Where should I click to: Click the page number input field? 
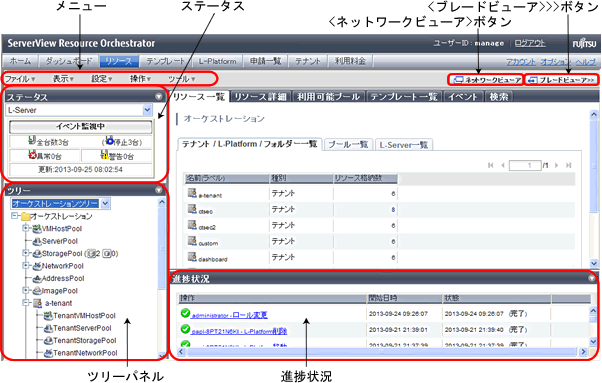pos(525,165)
